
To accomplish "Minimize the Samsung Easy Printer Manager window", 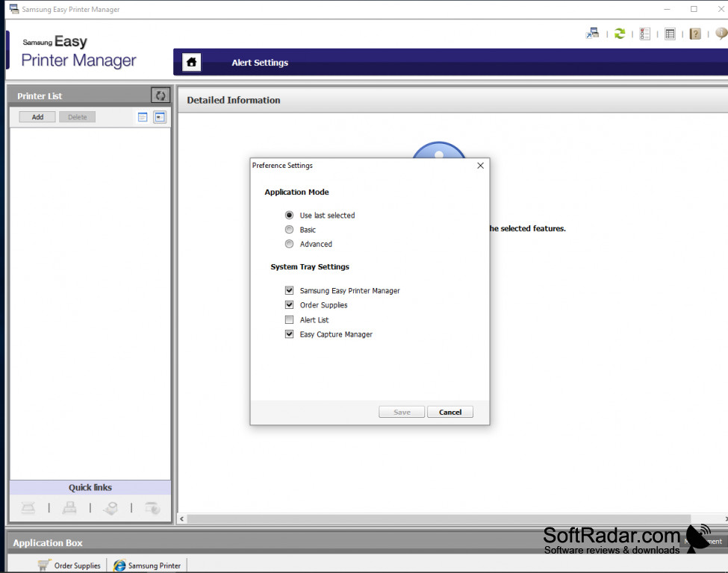I will tap(667, 9).
